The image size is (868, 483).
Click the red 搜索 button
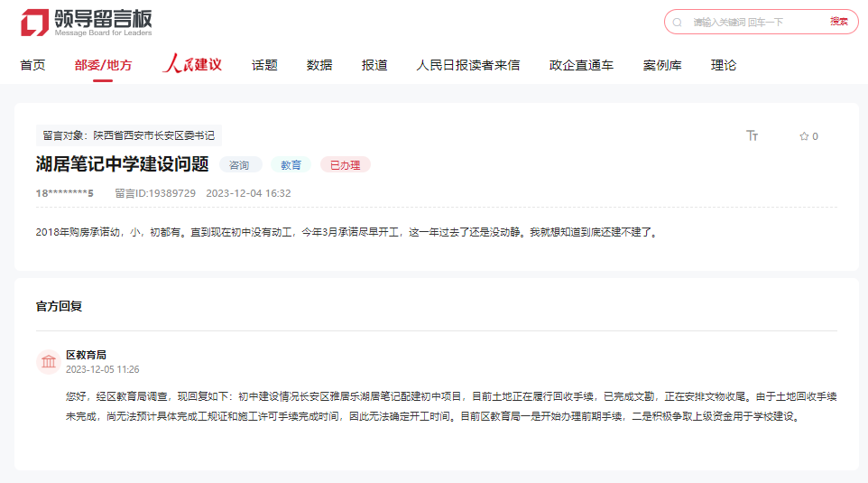[x=838, y=22]
